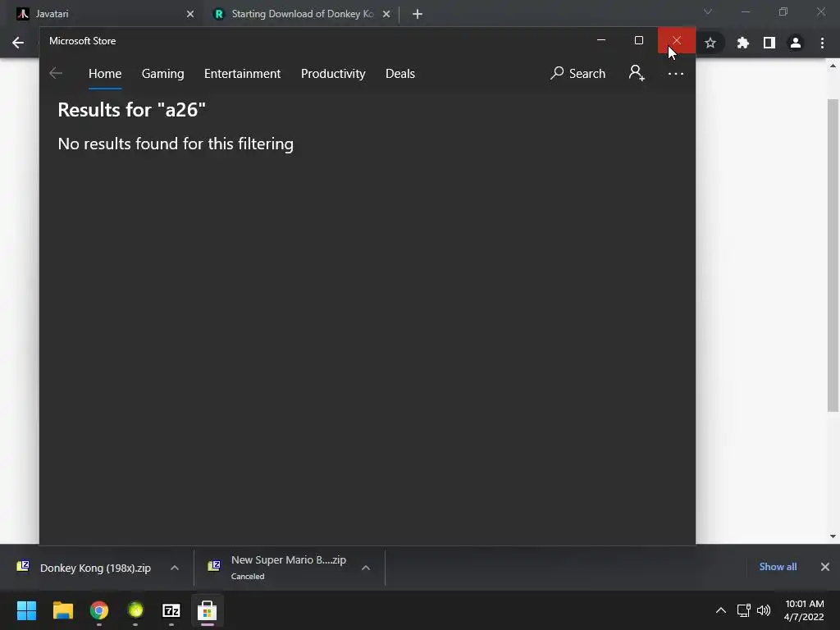The image size is (840, 630).
Task: Open the Store three-dots more menu
Action: click(676, 73)
